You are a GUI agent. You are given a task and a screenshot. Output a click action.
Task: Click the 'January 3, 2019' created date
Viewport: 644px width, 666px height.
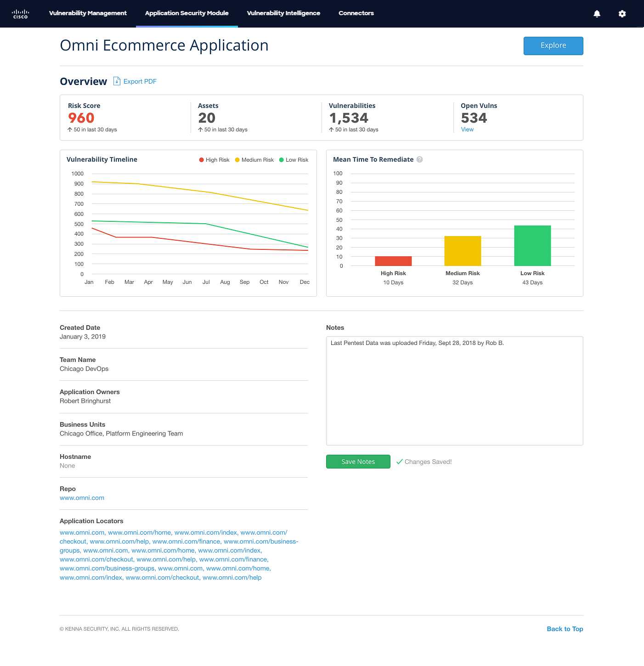point(83,337)
